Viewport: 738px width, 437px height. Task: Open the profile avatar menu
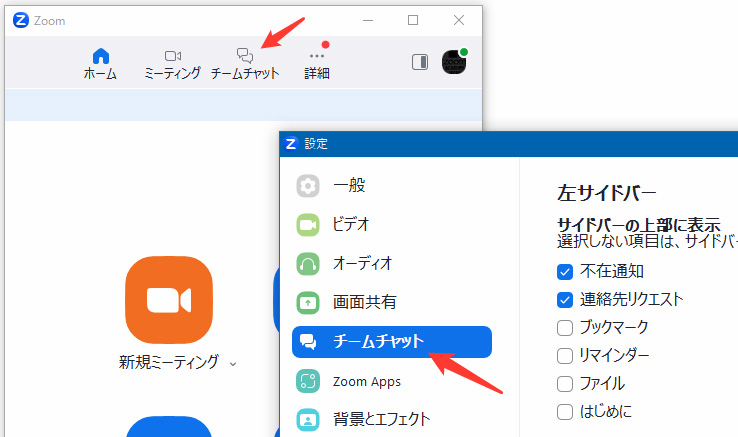click(x=455, y=62)
